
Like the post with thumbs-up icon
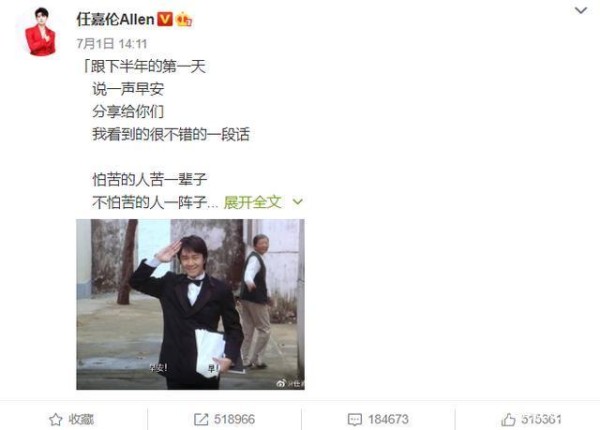(508, 419)
